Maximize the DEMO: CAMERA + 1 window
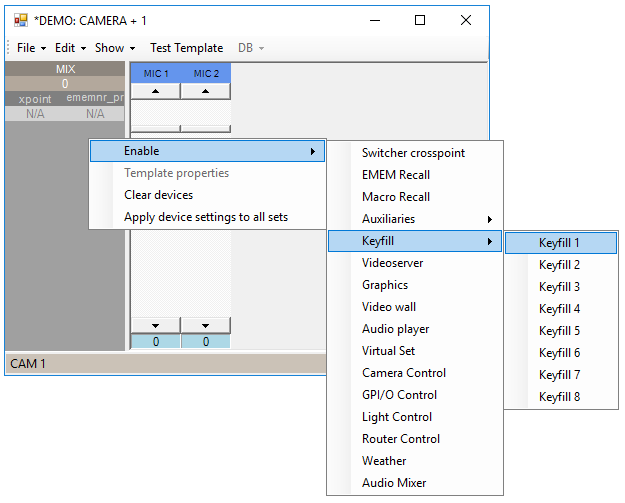This screenshot has height=503, width=625. pyautogui.click(x=420, y=20)
